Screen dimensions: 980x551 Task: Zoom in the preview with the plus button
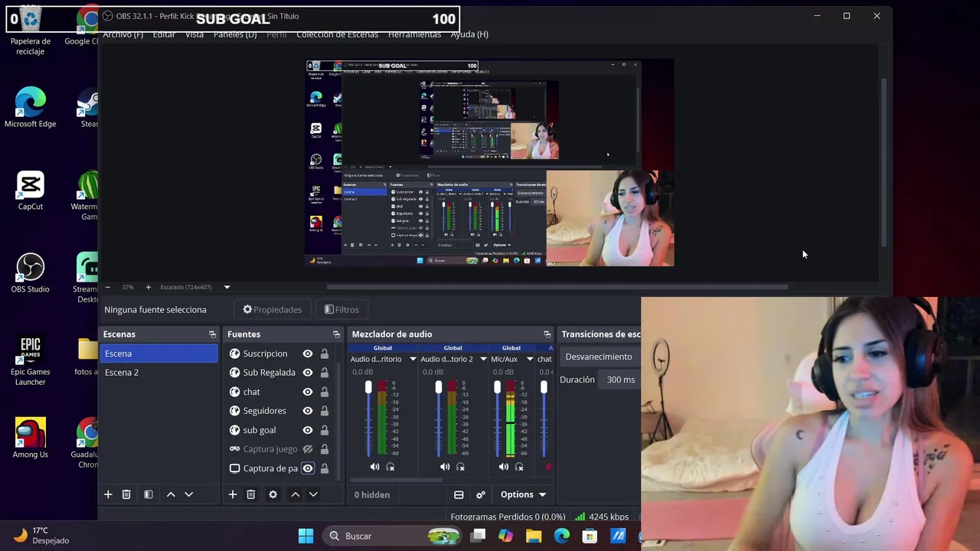(149, 287)
